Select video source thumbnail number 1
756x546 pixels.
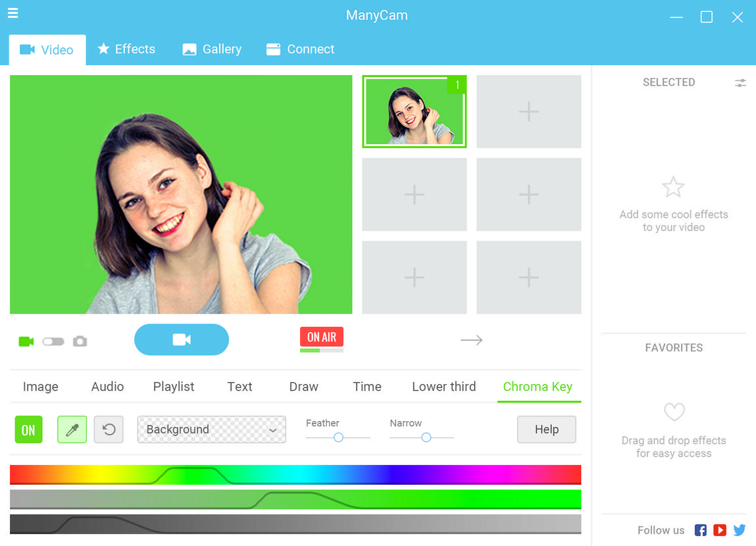tap(414, 111)
